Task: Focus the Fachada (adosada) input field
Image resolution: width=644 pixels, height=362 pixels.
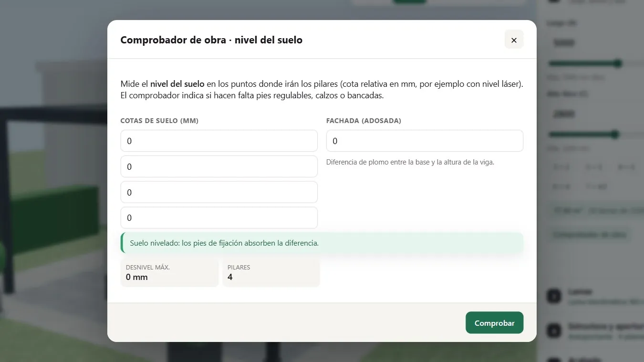Action: [x=425, y=141]
